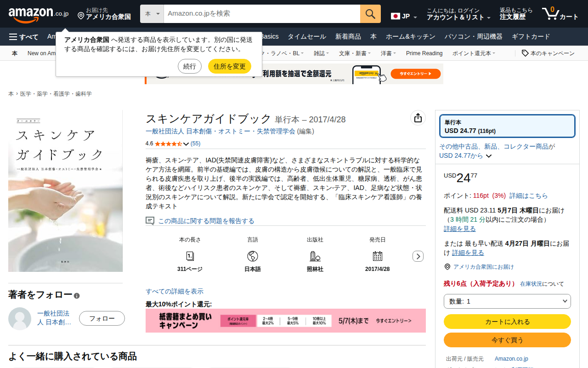588x368 pixels.
Task: Click the 詳細はこちら points link
Action: (x=529, y=195)
